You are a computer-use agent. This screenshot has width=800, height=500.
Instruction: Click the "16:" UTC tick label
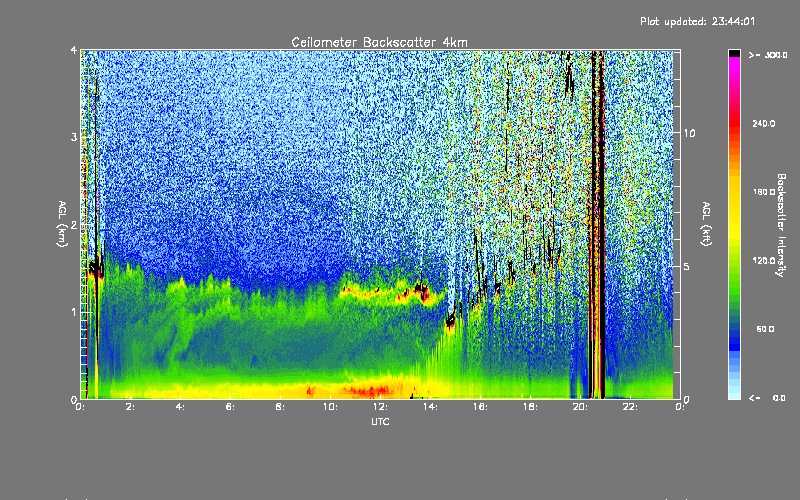tap(481, 407)
